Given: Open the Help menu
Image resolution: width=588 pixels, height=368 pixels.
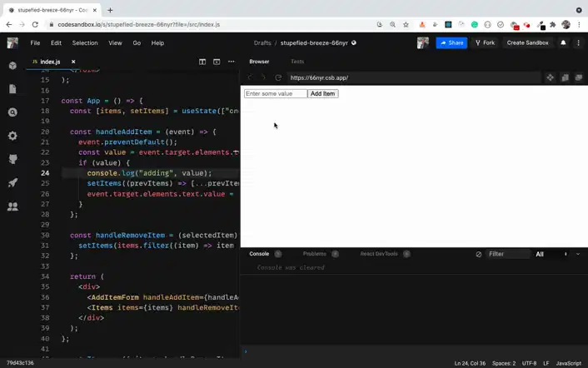Looking at the screenshot, I should click(x=158, y=42).
